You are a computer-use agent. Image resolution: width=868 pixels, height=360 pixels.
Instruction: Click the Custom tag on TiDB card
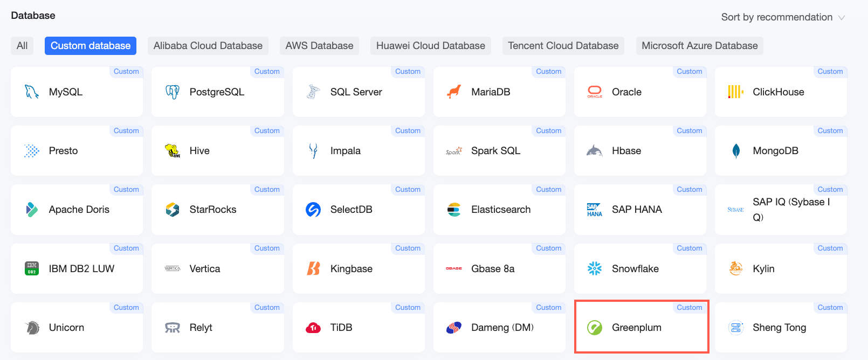408,308
